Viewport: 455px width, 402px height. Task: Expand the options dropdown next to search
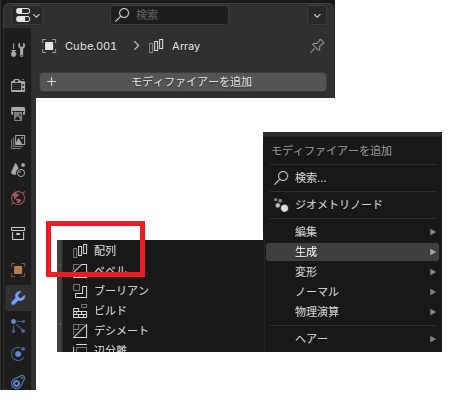(x=317, y=15)
